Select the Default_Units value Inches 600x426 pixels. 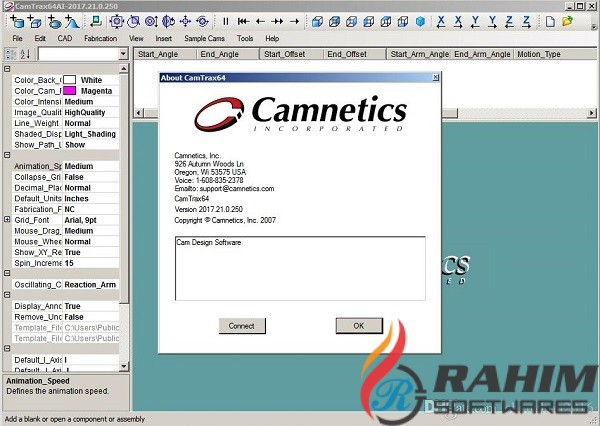(91, 199)
